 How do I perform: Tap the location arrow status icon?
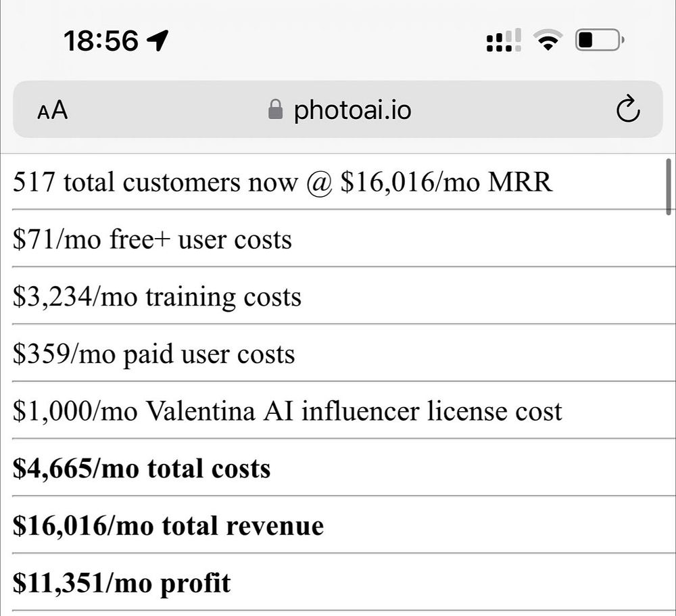point(158,42)
